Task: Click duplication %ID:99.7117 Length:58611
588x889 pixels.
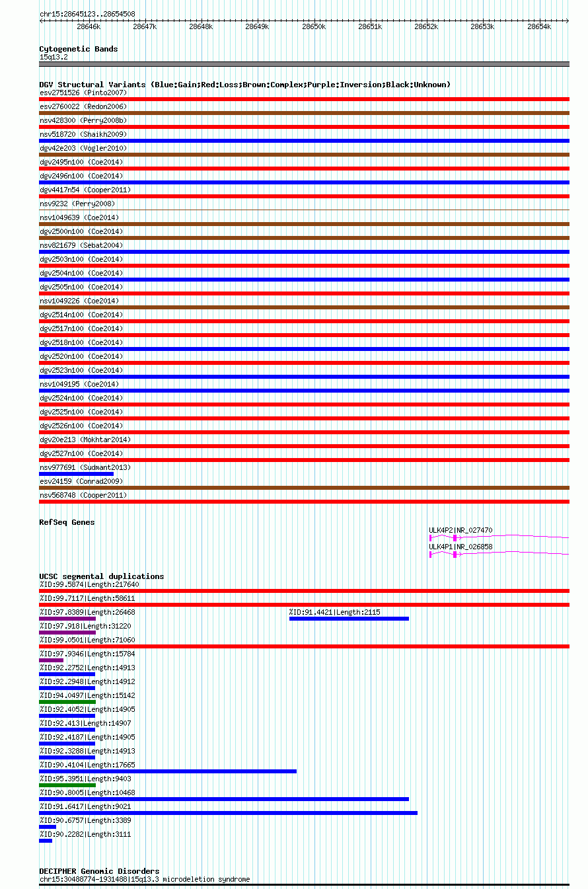Action: 87,598
